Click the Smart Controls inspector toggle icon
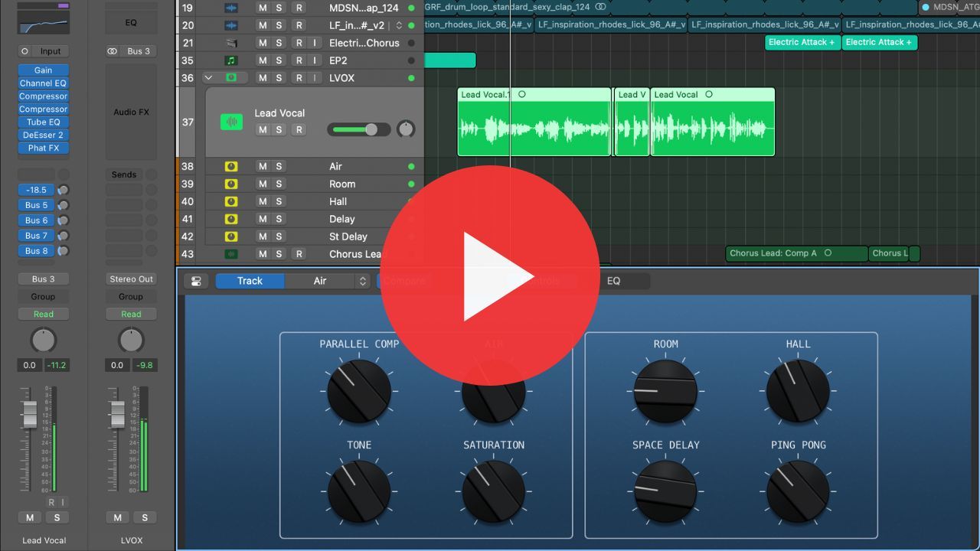Image resolution: width=980 pixels, height=551 pixels. (x=196, y=281)
